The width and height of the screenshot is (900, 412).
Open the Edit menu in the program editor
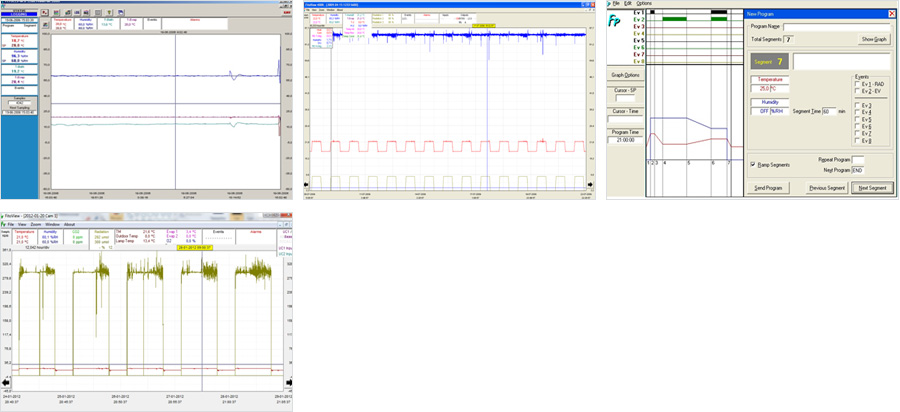point(627,3)
